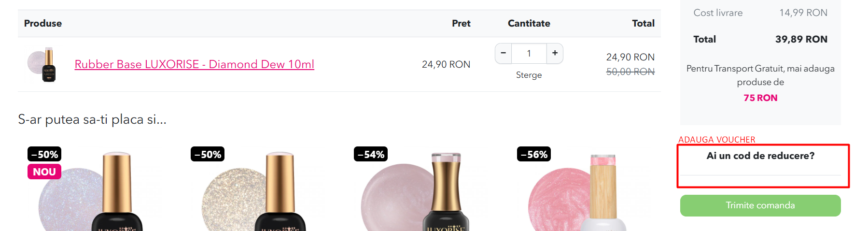The image size is (868, 231).
Task: Expand "Ai un cod de reducere?" section
Action: click(x=760, y=156)
